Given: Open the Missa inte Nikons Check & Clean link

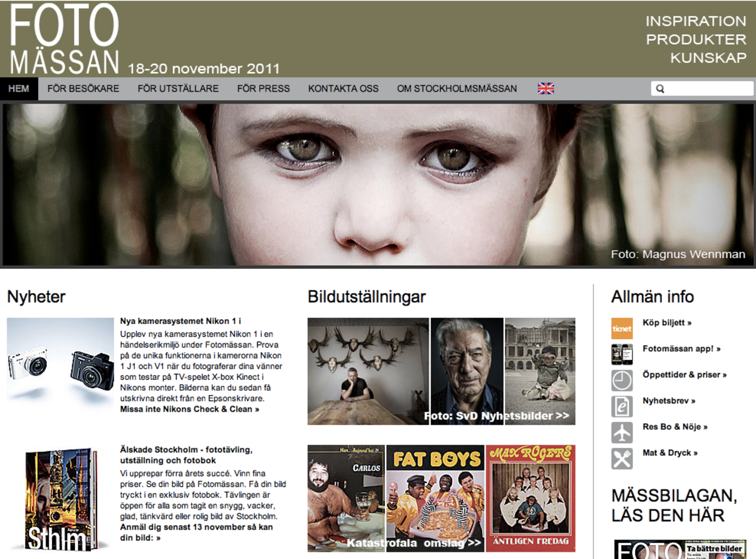Looking at the screenshot, I should coord(190,409).
